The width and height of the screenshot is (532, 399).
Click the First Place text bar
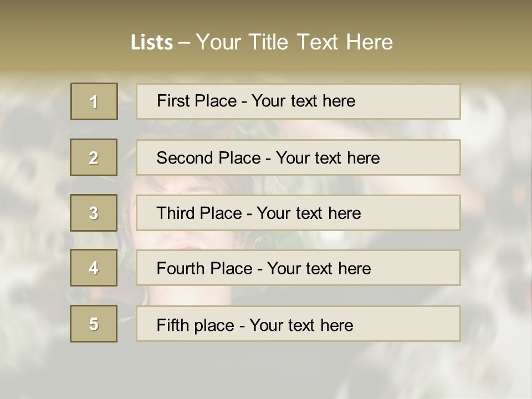[298, 101]
